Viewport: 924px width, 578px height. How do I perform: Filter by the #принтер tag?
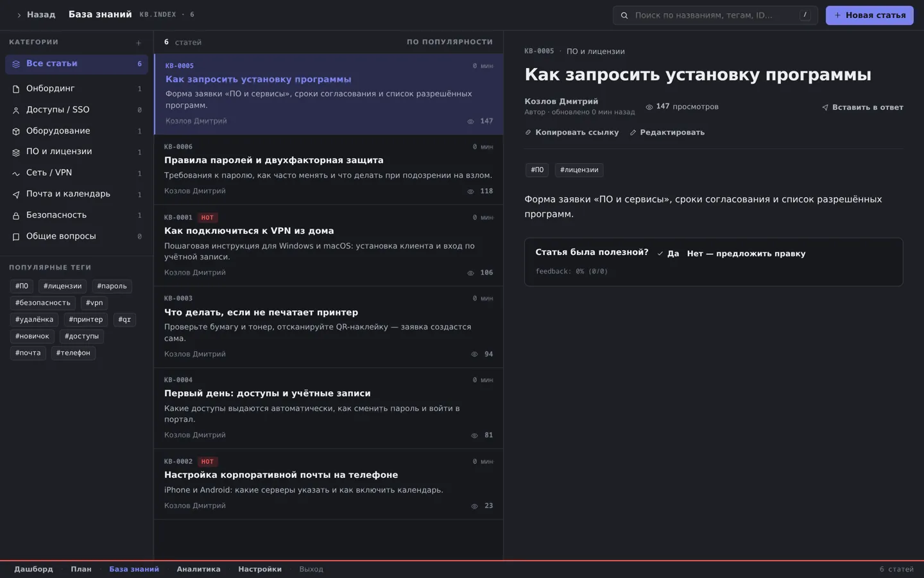coord(86,320)
